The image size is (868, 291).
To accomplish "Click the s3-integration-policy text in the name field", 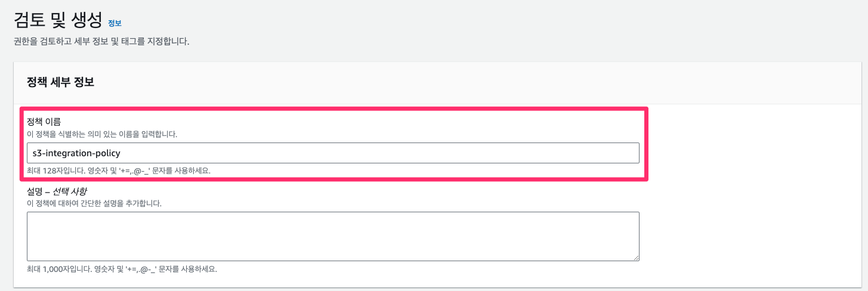I will pos(76,153).
